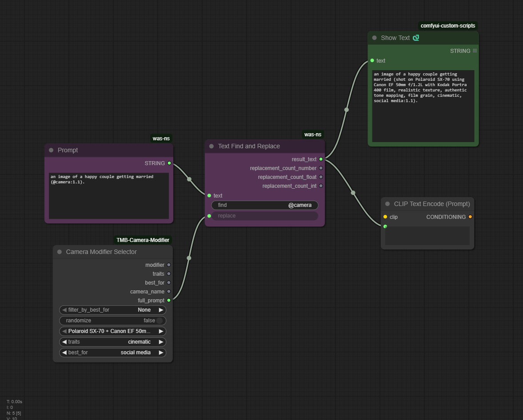Click the comfyui-custom-scripts badge label
Screen dimensions: 523x420
[x=447, y=26]
